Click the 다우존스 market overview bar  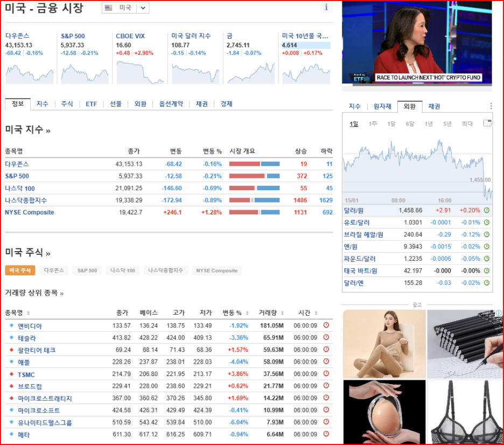254,164
